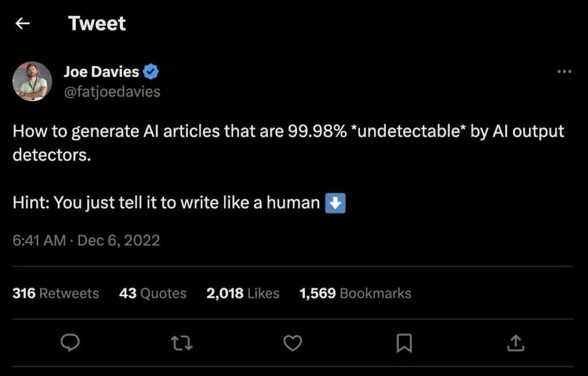View the 43 Quotes list
The height and width of the screenshot is (376, 588).
(x=153, y=293)
